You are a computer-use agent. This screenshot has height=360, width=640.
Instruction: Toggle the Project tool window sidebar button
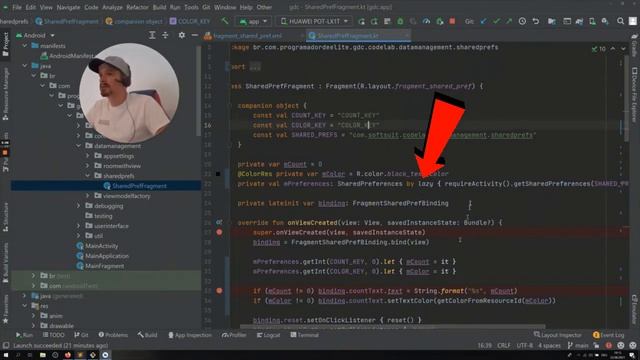coord(5,45)
